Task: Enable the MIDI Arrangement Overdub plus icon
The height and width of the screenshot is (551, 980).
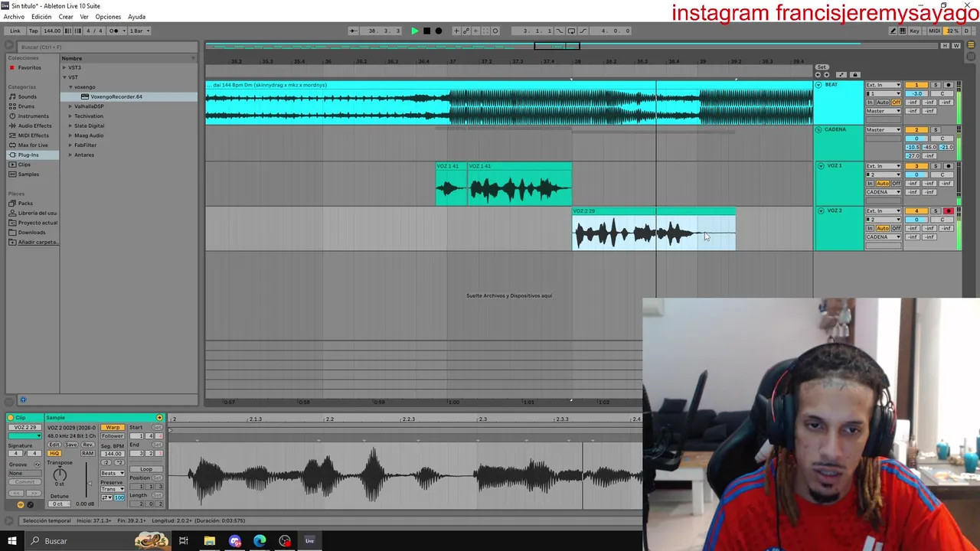Action: tap(456, 31)
